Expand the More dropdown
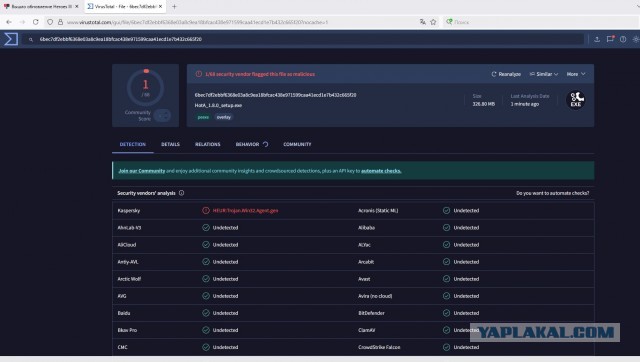 pyautogui.click(x=576, y=74)
